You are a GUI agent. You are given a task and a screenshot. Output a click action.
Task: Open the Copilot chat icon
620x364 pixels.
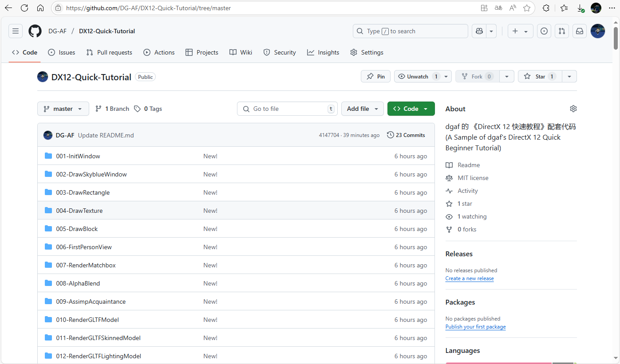pos(479,31)
